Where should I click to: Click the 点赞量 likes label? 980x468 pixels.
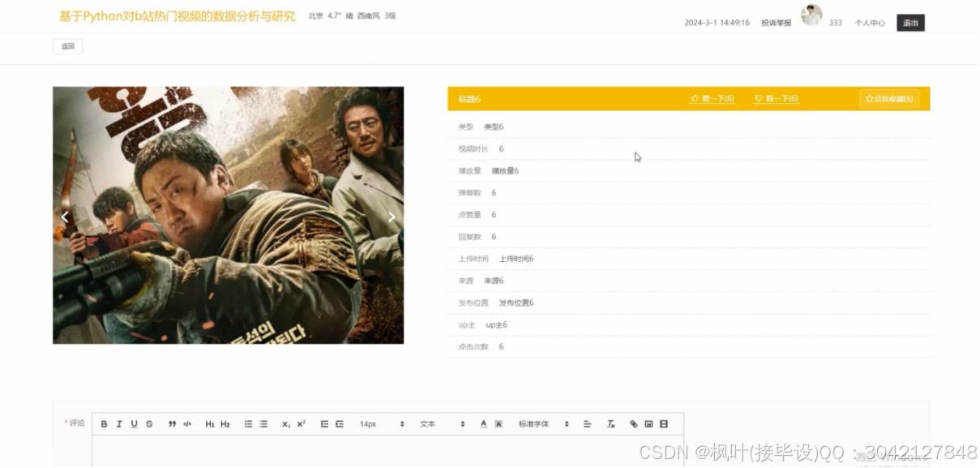469,215
